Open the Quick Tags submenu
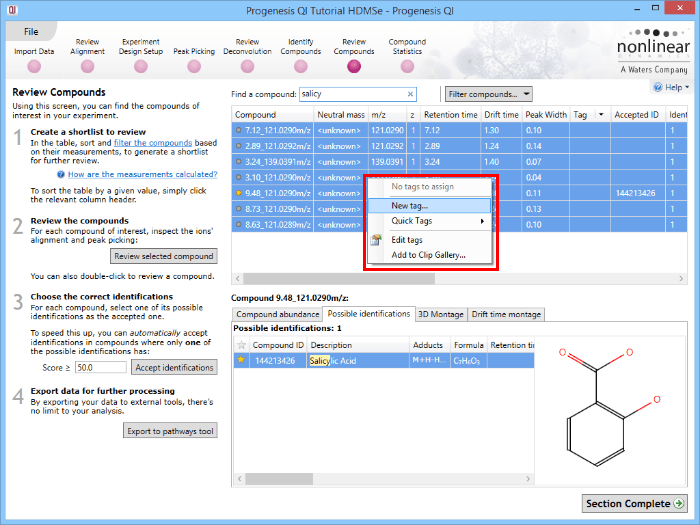Viewport: 700px width, 525px height. click(429, 221)
